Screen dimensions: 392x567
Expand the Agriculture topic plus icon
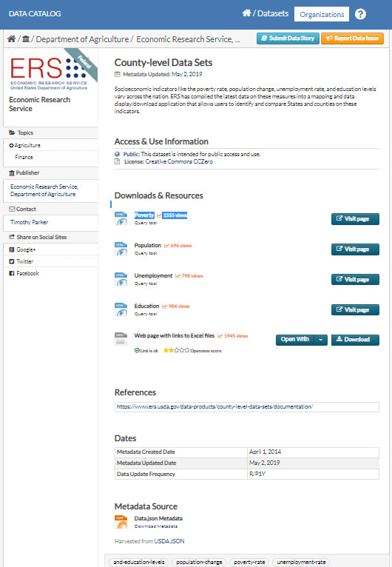pos(11,145)
